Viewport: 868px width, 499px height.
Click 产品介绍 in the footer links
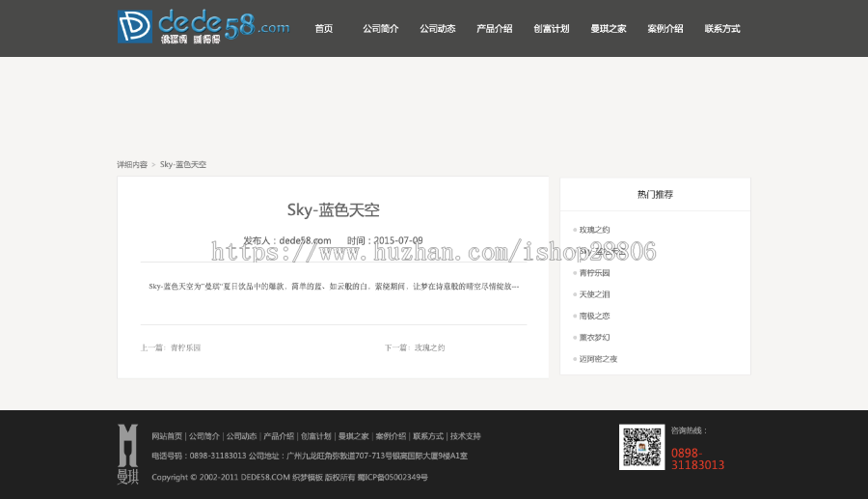(279, 436)
